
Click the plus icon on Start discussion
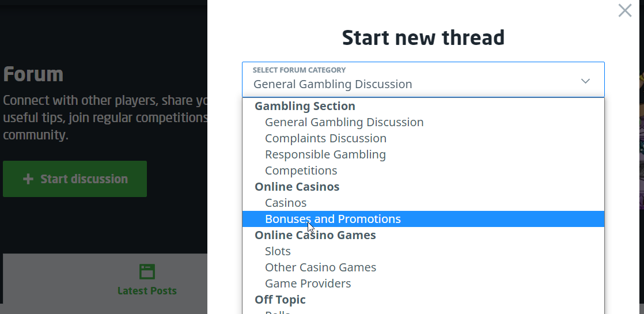(28, 179)
